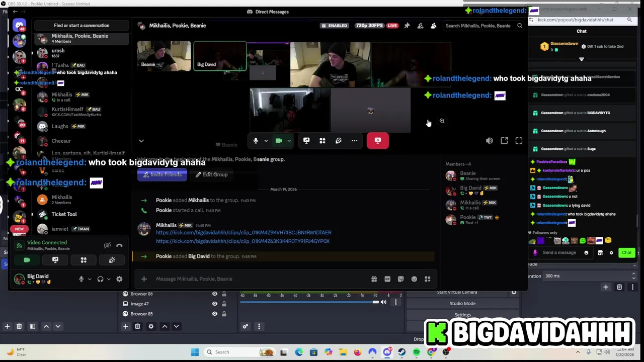Toggle visibility of Browser 85 source in OBS
This screenshot has width=644, height=362.
(215, 314)
